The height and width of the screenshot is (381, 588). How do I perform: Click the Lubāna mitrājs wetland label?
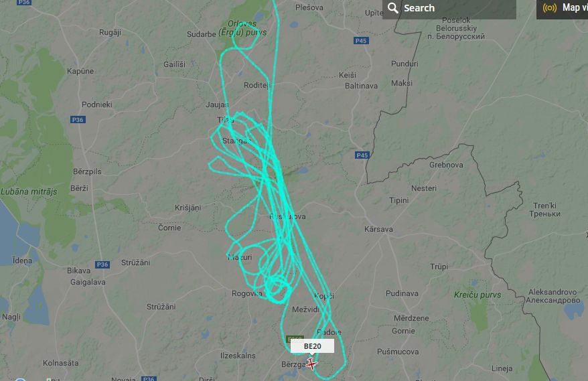tap(29, 192)
